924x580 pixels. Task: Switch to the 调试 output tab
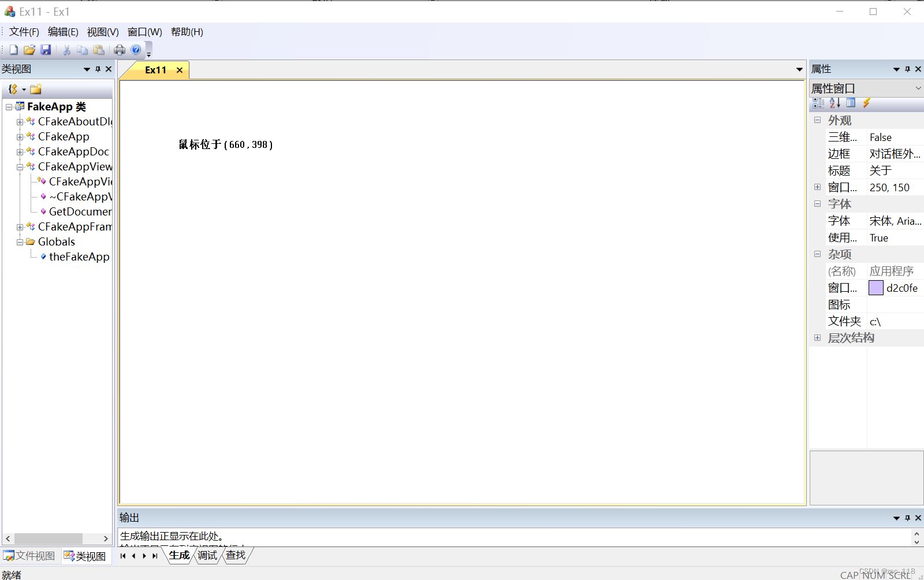207,555
